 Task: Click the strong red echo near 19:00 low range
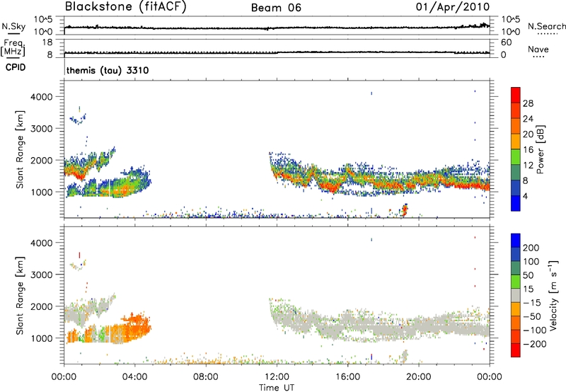(405, 209)
